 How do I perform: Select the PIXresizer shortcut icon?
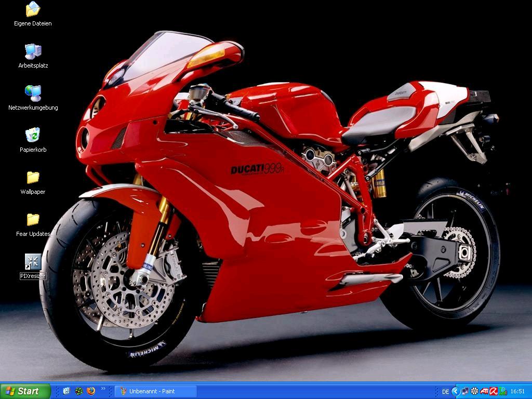click(33, 262)
